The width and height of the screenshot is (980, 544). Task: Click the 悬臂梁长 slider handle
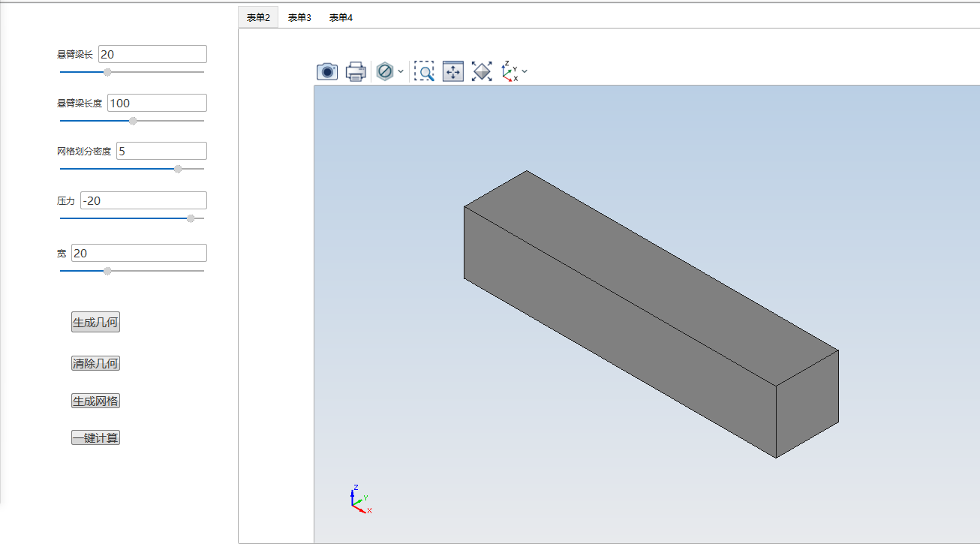pyautogui.click(x=107, y=72)
